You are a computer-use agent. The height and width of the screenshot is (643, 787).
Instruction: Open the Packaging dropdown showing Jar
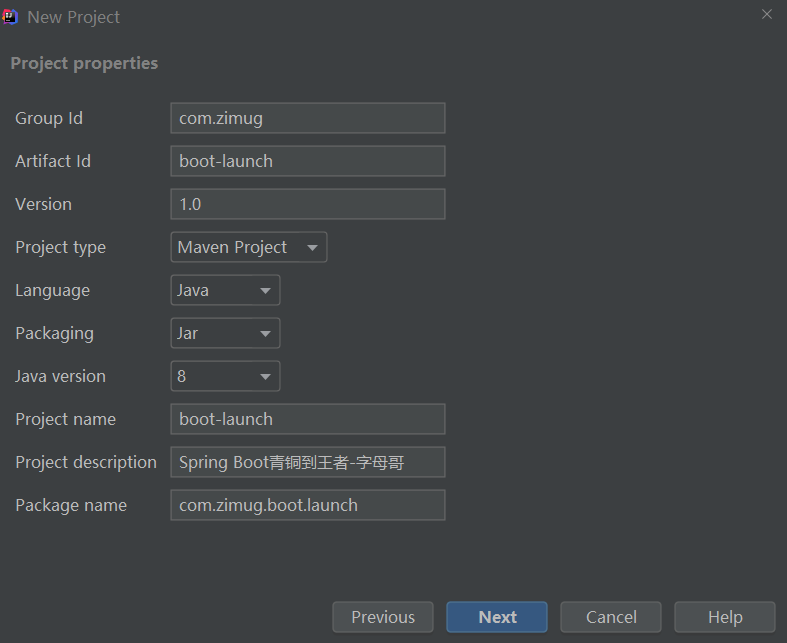(225, 333)
